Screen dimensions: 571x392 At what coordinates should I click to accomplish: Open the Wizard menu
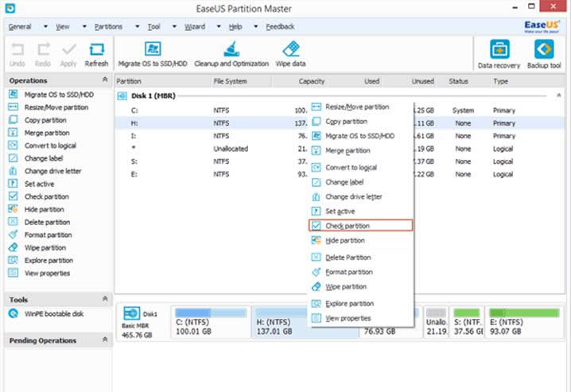point(194,26)
